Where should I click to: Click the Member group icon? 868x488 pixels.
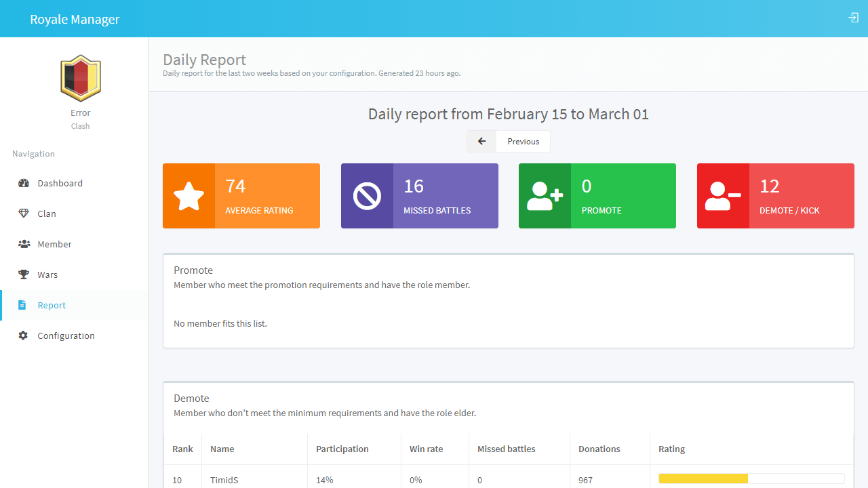(x=24, y=244)
